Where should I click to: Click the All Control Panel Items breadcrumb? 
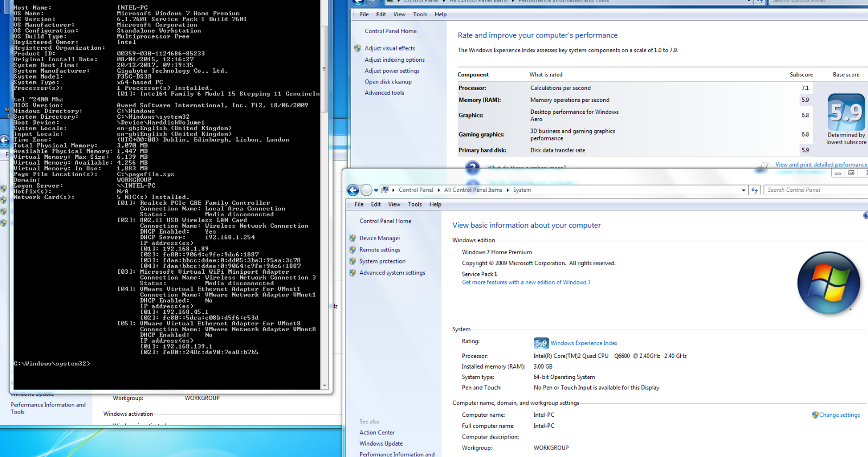[x=473, y=190]
